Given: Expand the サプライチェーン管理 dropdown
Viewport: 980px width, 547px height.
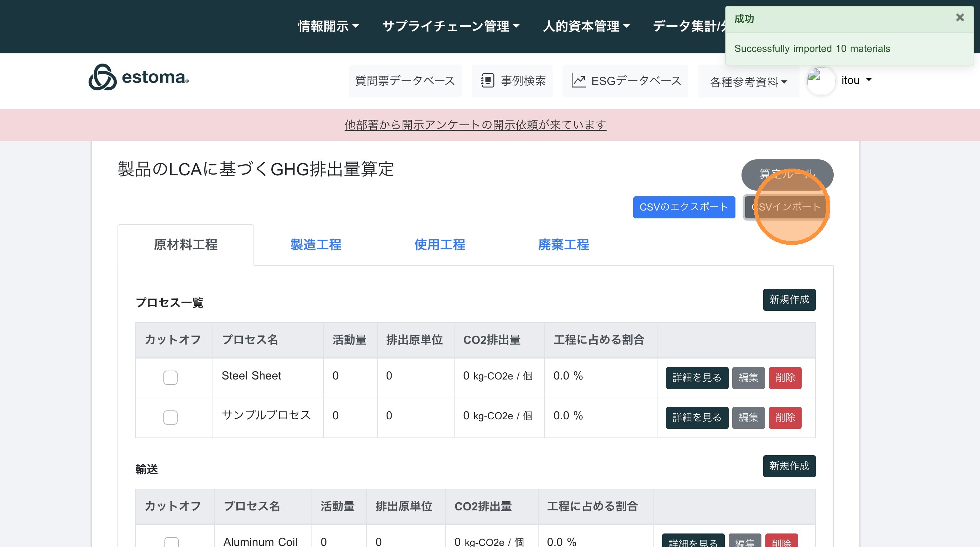Looking at the screenshot, I should tap(450, 26).
